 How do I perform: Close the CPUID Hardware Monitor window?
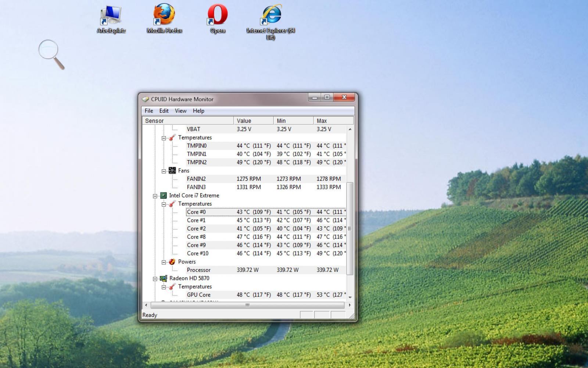344,98
